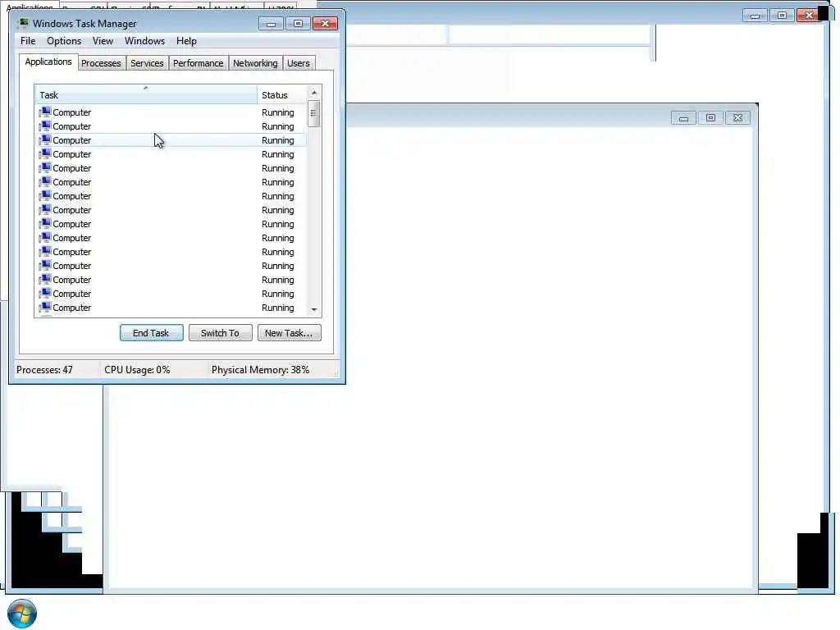Click the task list scrollbar up arrow
The height and width of the screenshot is (630, 840).
tap(314, 93)
